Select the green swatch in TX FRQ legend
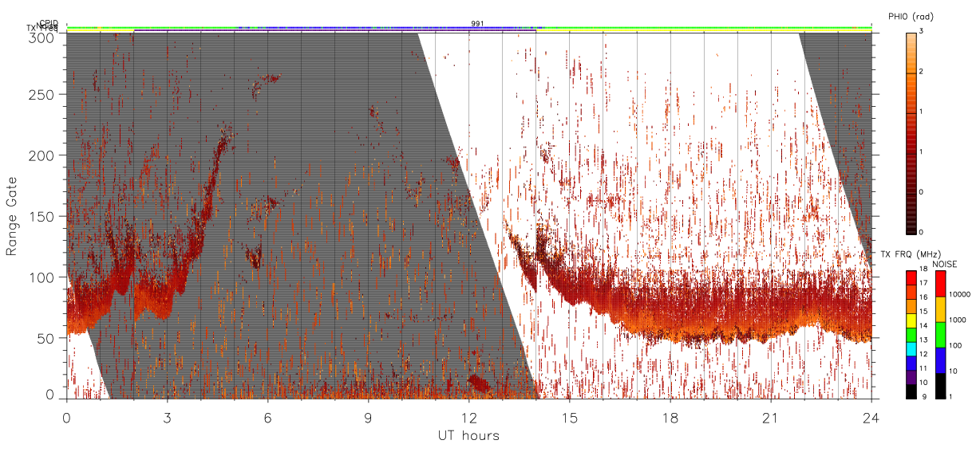The image size is (980, 452). pyautogui.click(x=911, y=335)
